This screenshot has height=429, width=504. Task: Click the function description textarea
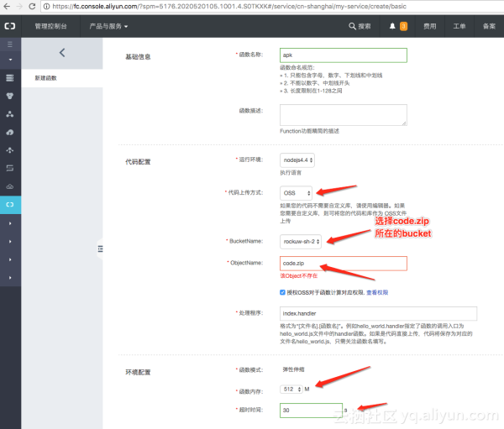tap(344, 115)
